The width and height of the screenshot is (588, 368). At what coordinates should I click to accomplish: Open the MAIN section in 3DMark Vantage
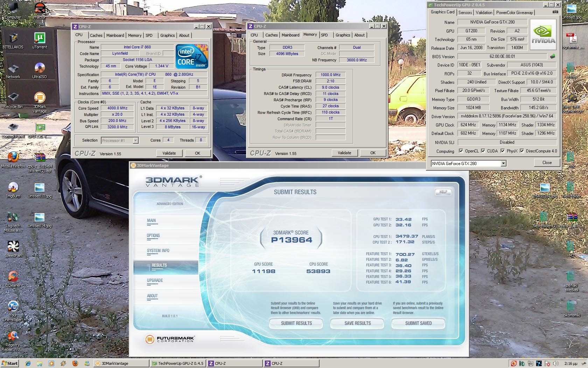pos(152,221)
